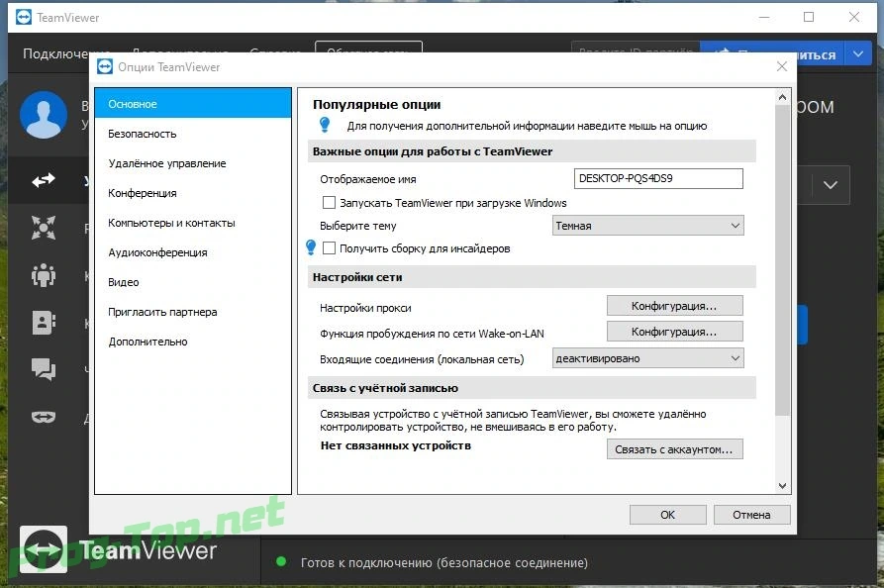
Task: Open Remote Control arrows icon in sidebar
Action: pyautogui.click(x=44, y=180)
